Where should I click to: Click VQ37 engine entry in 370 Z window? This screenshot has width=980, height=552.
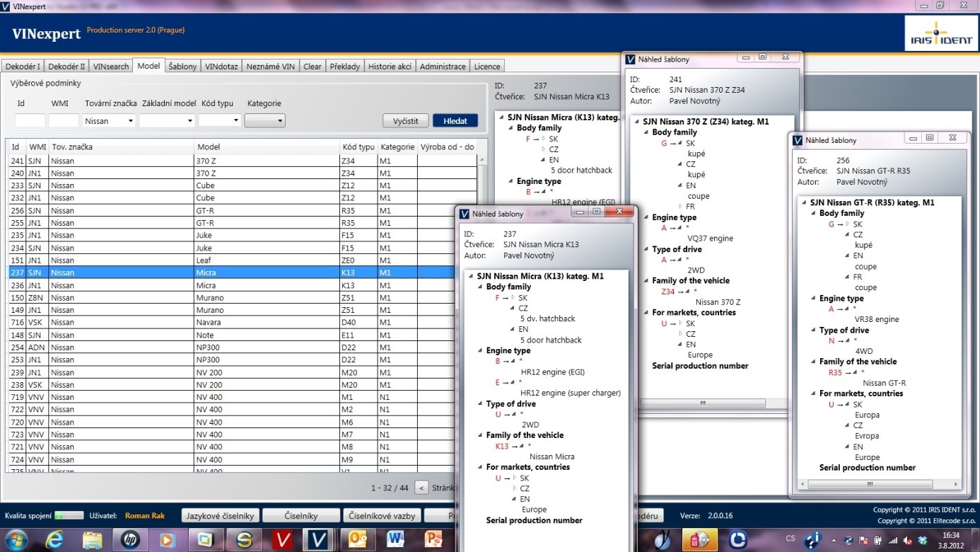tap(710, 238)
